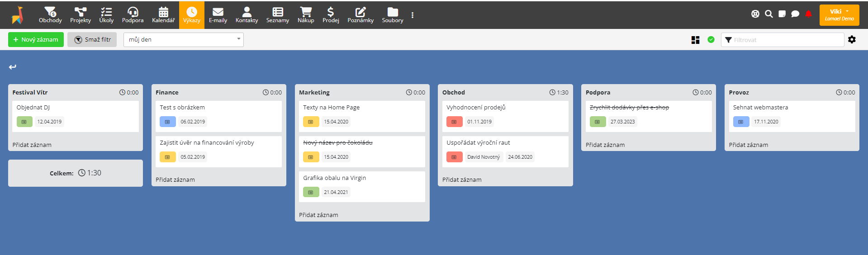The image size is (868, 255).
Task: Click the Smaž filtr button
Action: pos(92,40)
